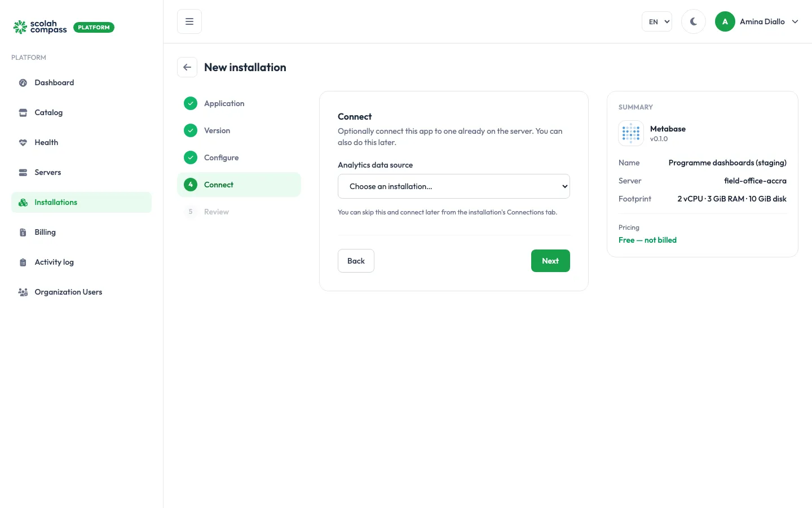
Task: Click the "New installation" heading
Action: pyautogui.click(x=245, y=67)
